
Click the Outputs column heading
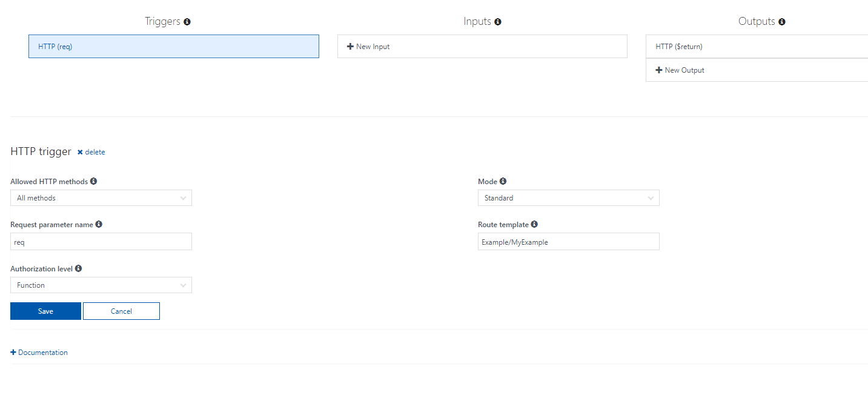(757, 22)
